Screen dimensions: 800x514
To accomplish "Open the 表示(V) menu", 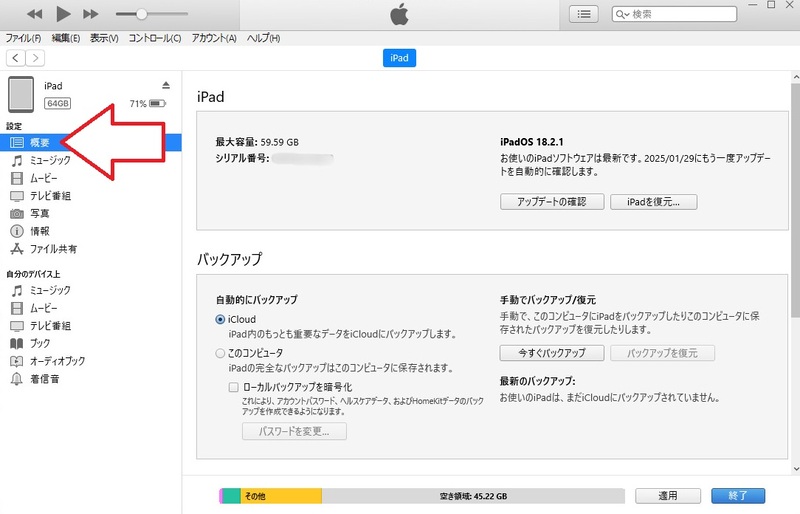I will 104,38.
